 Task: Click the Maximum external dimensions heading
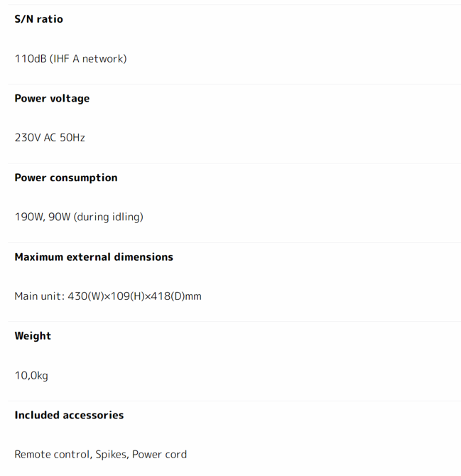[x=94, y=257]
